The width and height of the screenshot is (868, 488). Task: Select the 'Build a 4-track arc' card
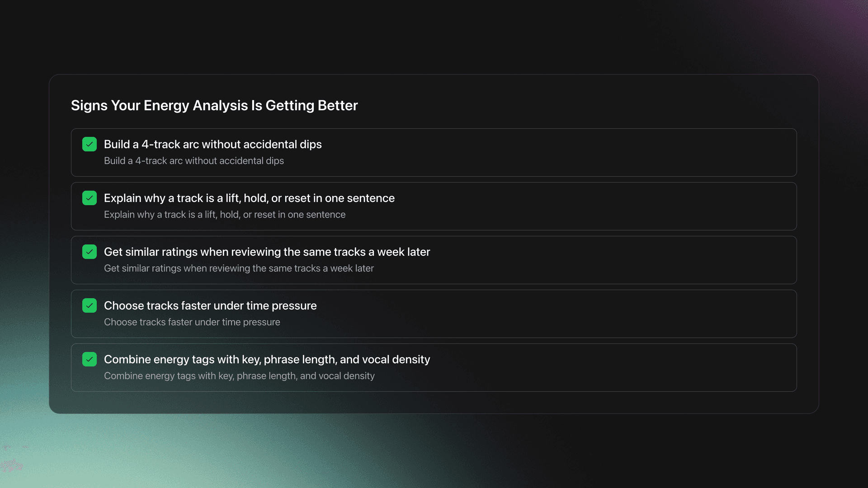(434, 152)
